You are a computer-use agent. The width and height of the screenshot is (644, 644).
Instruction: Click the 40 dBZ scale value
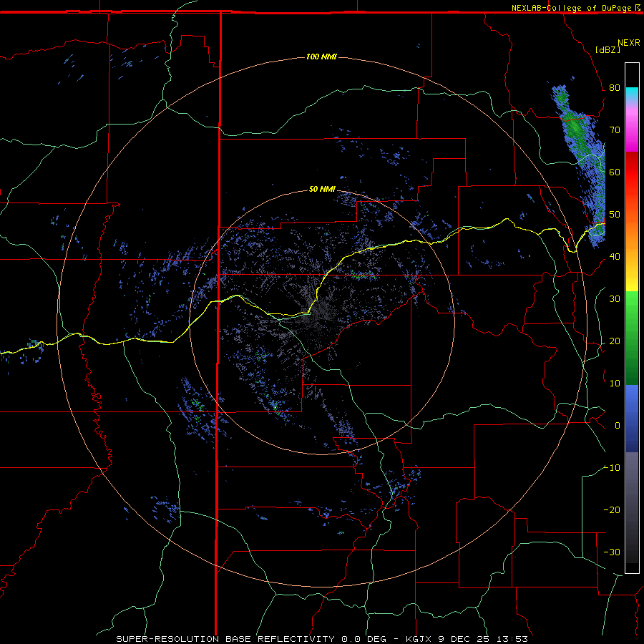(615, 257)
